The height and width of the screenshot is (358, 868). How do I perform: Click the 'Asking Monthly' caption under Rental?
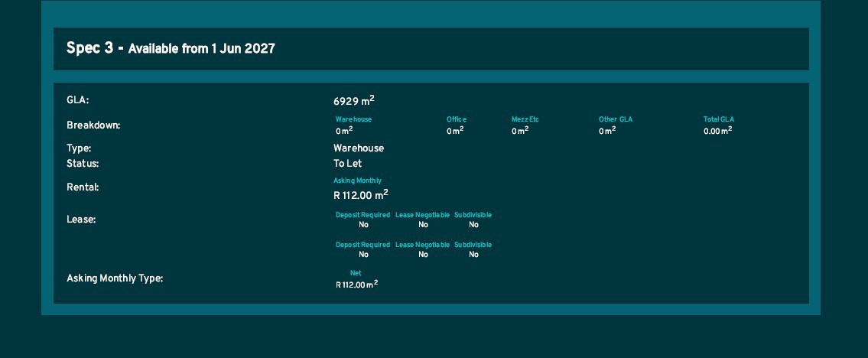(x=357, y=181)
